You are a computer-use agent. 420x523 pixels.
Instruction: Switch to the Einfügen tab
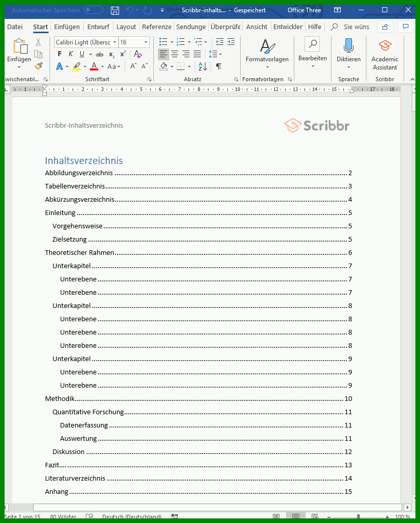point(67,27)
